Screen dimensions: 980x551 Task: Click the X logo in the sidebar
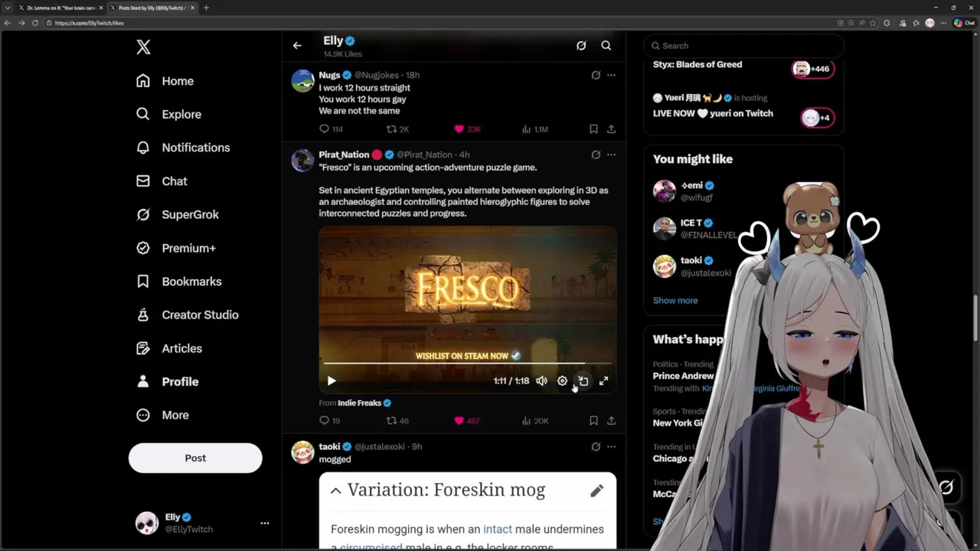(x=143, y=47)
